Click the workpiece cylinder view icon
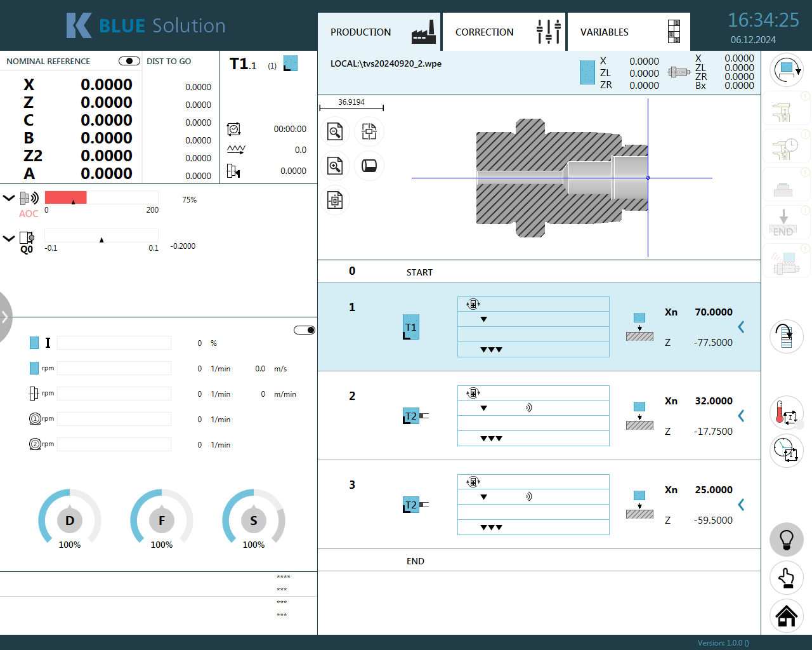This screenshot has width=812, height=650. point(369,166)
